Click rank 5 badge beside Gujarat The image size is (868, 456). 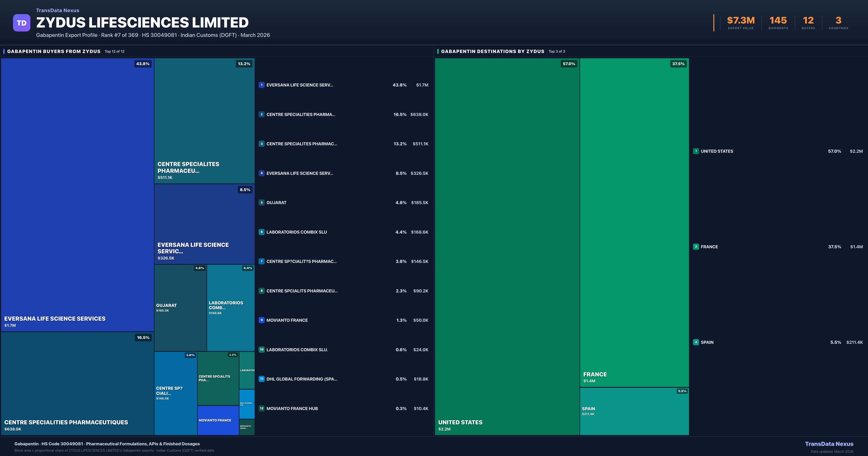261,203
